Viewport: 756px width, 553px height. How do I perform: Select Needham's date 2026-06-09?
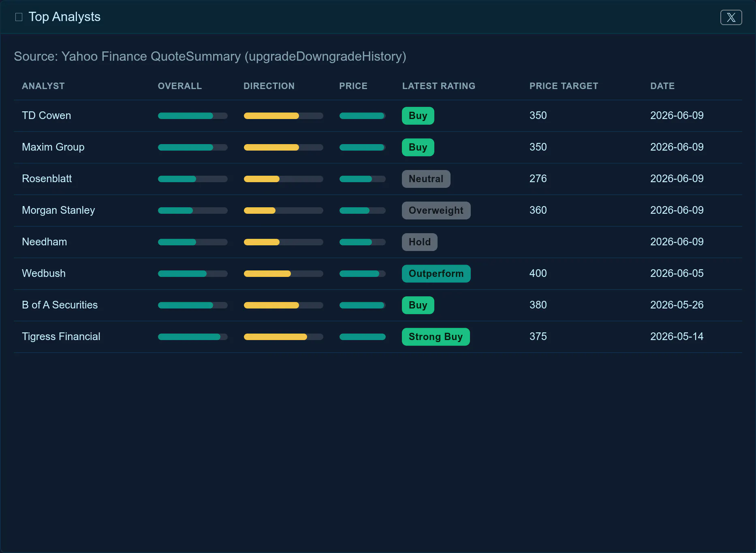tap(677, 242)
